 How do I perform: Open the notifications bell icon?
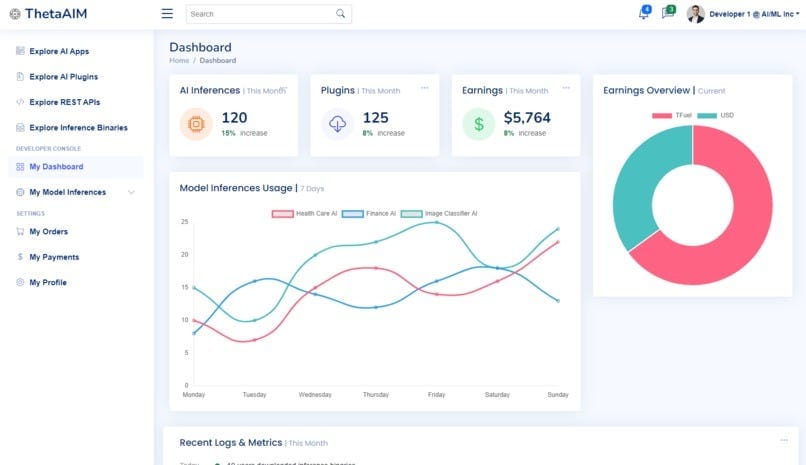click(644, 13)
